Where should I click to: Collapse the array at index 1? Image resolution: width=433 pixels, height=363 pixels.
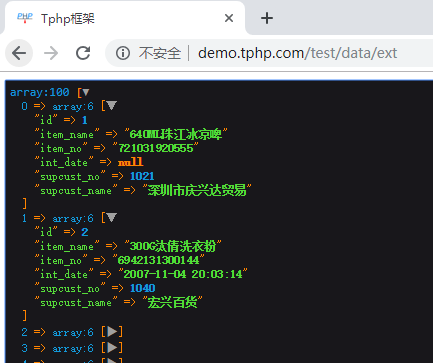[111, 218]
